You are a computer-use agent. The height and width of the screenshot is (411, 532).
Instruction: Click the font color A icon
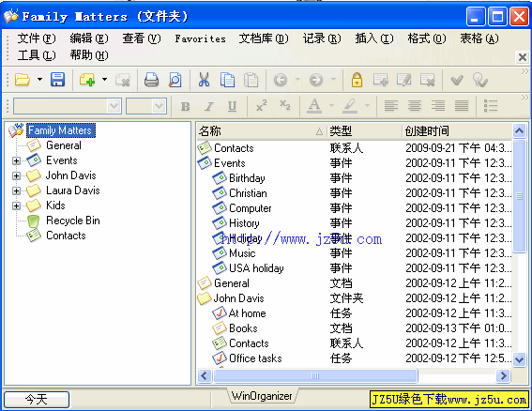314,106
